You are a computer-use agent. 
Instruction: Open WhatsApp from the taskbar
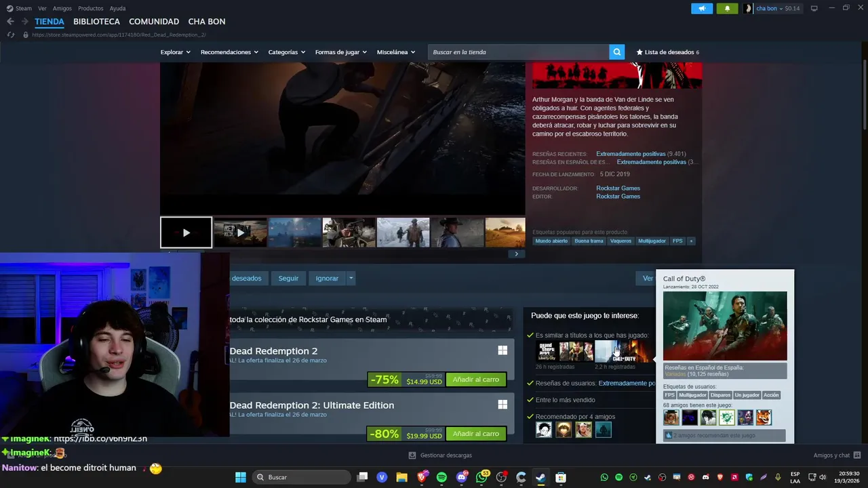point(482,477)
